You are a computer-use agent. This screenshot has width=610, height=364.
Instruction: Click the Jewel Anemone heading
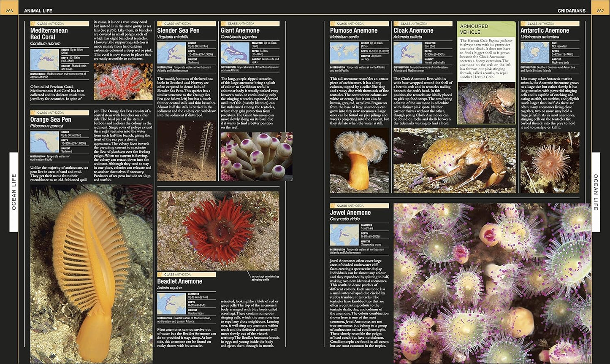350,213
